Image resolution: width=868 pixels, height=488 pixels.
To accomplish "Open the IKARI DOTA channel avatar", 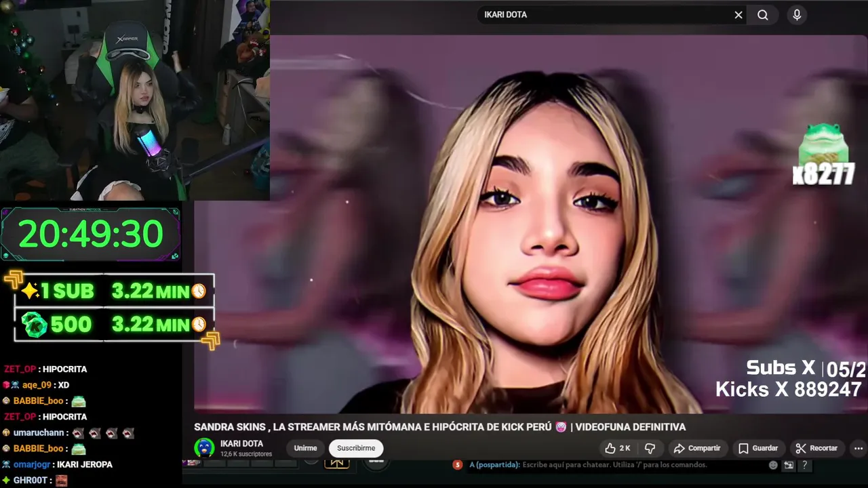I will (x=204, y=448).
